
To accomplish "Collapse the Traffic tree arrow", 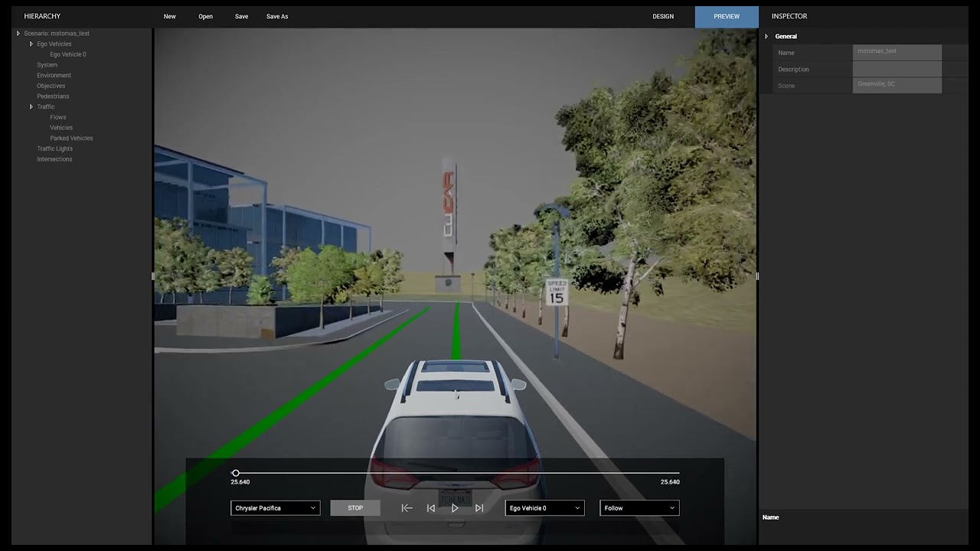I will (31, 107).
